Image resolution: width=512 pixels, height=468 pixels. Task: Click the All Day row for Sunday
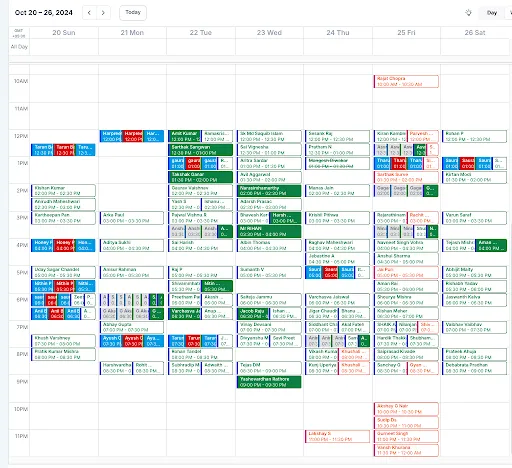pyautogui.click(x=64, y=47)
